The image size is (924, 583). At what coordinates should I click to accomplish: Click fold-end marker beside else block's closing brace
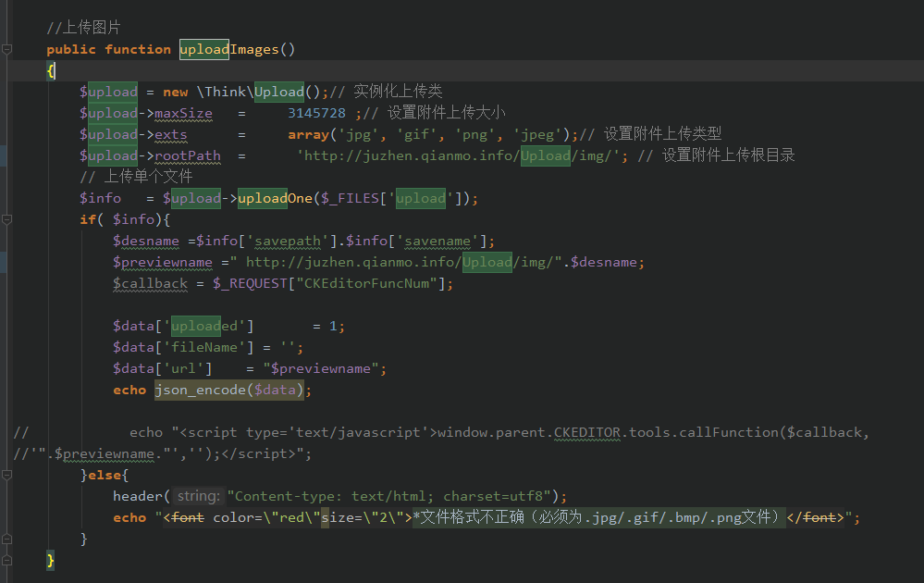click(7, 539)
